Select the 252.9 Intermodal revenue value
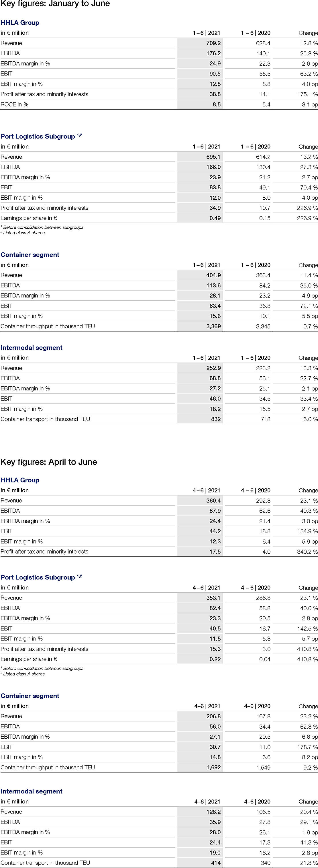This screenshot has height=868, width=318. [x=213, y=368]
